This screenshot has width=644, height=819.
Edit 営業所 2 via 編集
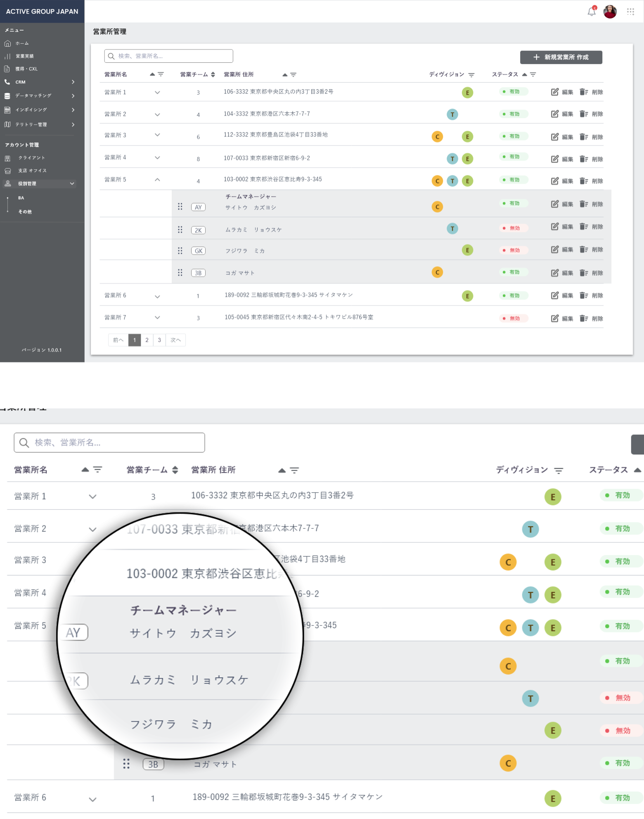[562, 114]
